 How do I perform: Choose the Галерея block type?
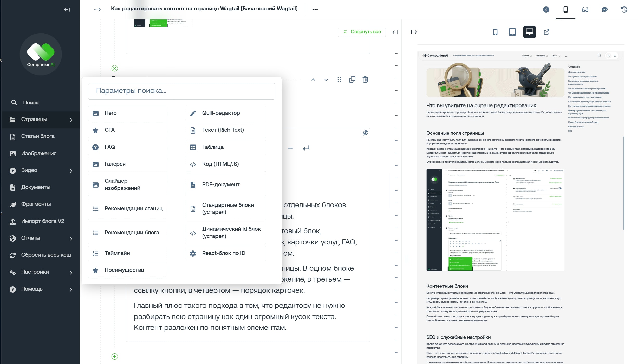coord(128,164)
